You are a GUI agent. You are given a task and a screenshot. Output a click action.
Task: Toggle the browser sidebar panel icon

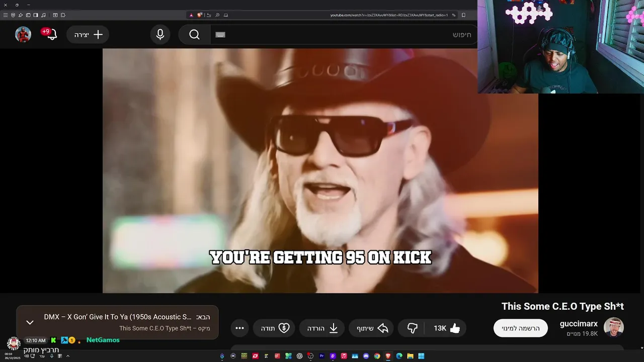coord(35,15)
